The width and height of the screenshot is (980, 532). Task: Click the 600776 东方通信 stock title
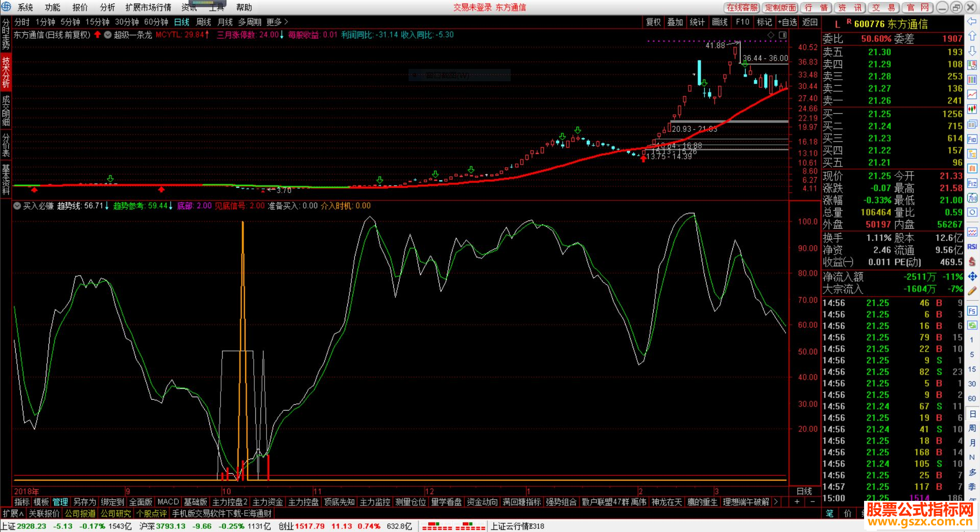coord(891,24)
